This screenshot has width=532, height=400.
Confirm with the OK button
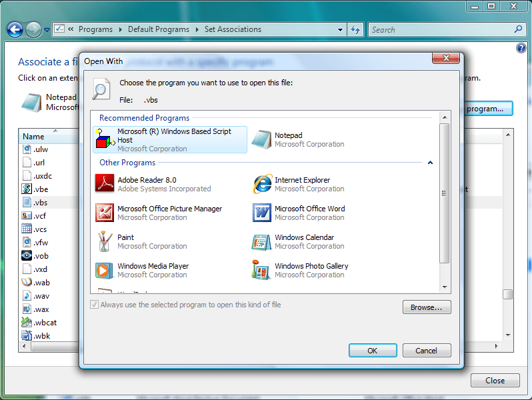click(373, 351)
